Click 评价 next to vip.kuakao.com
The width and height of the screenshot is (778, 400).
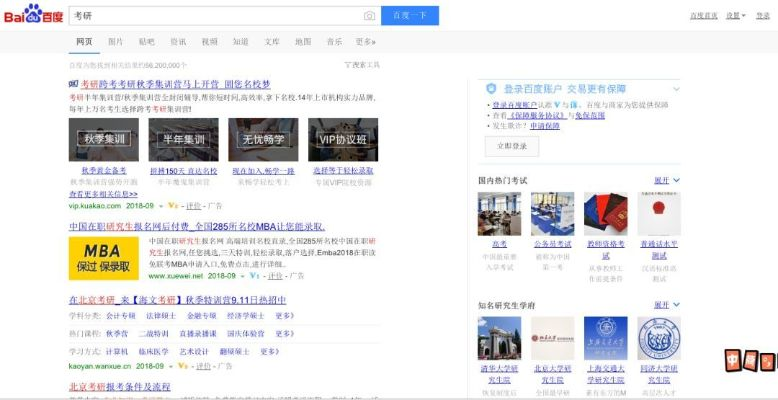(194, 205)
